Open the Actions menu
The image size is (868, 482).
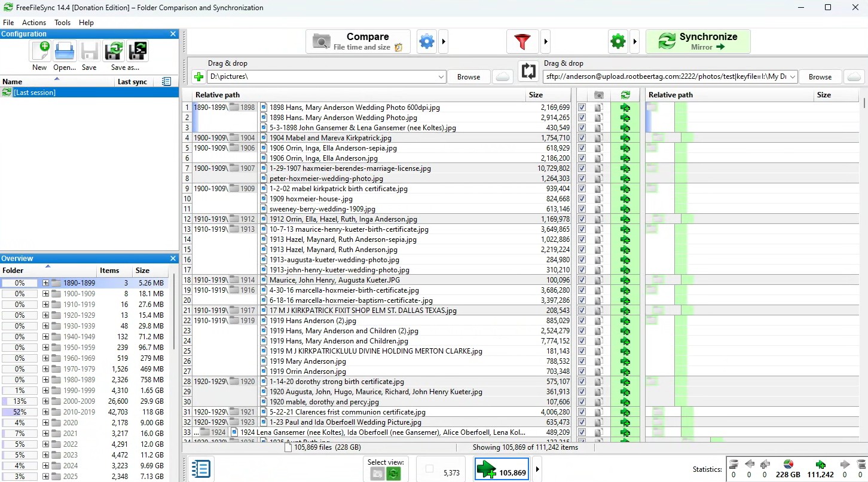point(34,23)
